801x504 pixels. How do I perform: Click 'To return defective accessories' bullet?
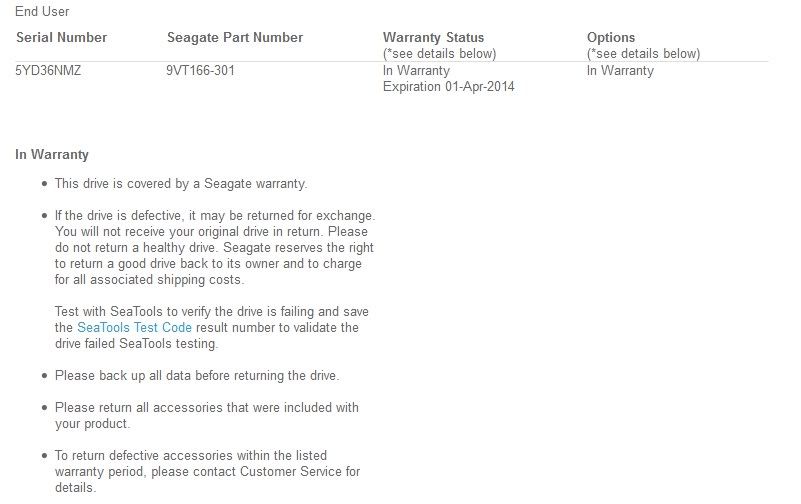point(207,471)
